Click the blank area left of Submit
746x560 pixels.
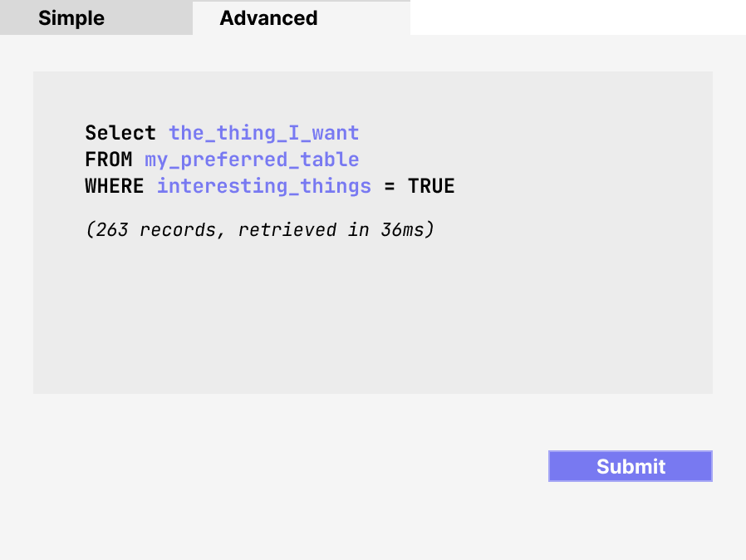click(332, 466)
